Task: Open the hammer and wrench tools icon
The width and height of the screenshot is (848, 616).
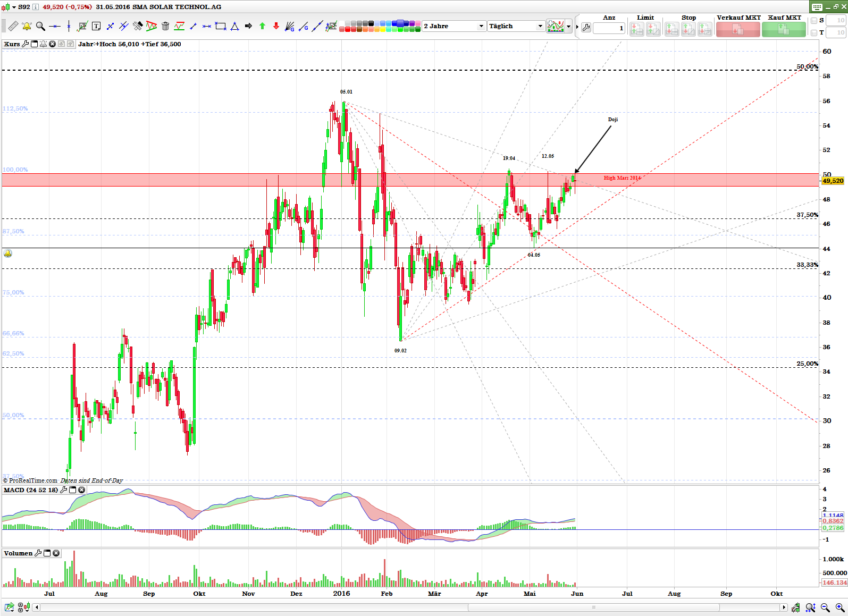Action: click(138, 26)
